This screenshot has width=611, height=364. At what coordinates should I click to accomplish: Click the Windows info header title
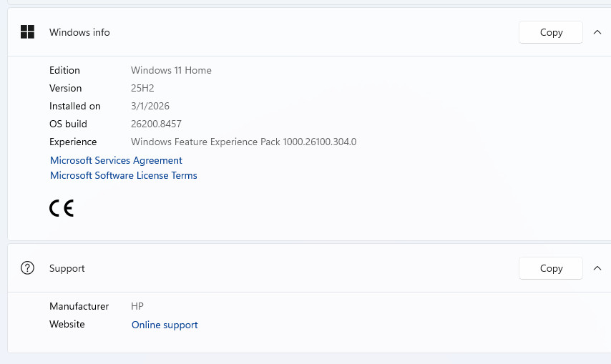pyautogui.click(x=79, y=32)
